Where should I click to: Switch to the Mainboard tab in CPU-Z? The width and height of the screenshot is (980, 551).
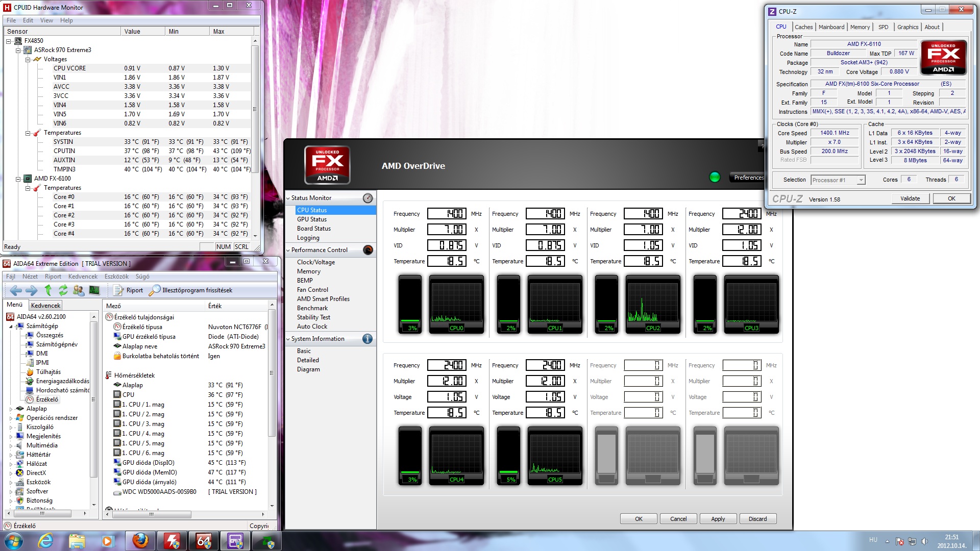(831, 27)
